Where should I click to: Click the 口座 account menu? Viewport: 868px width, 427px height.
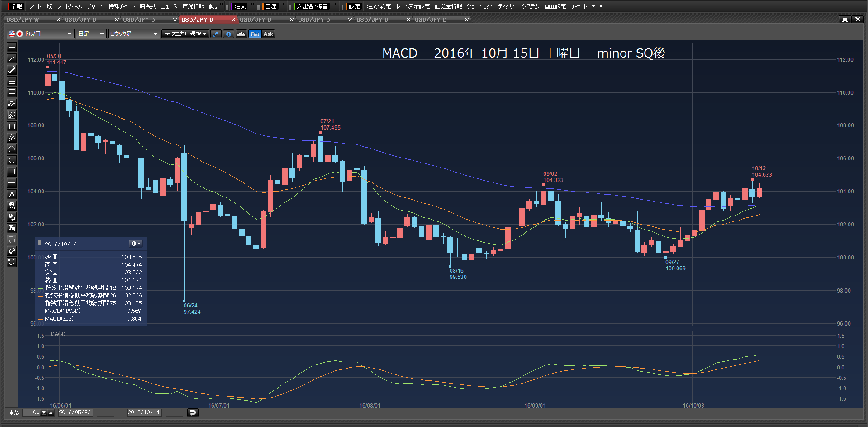click(271, 6)
